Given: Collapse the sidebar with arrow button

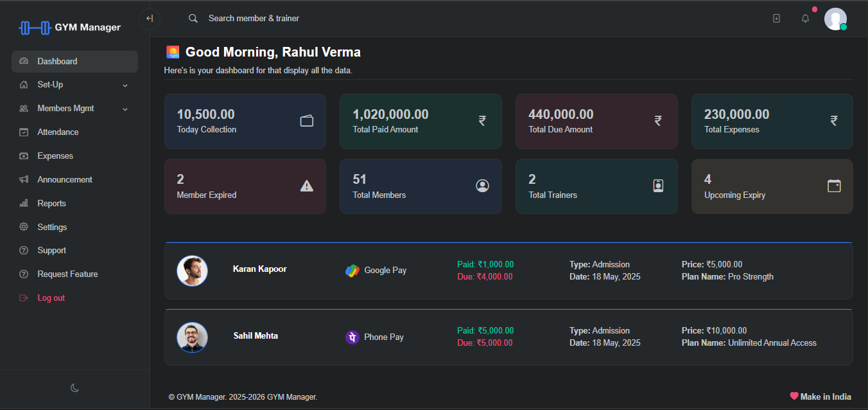Looking at the screenshot, I should coord(150,19).
